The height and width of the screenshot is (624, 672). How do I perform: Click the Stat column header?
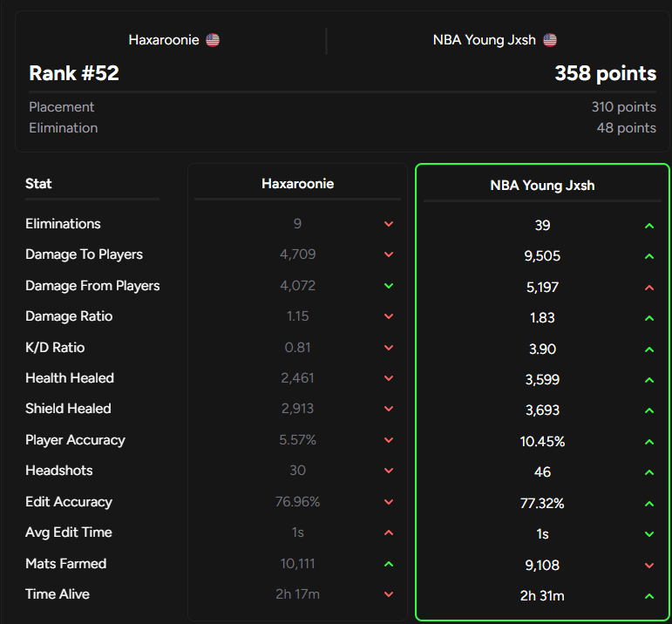click(x=38, y=183)
